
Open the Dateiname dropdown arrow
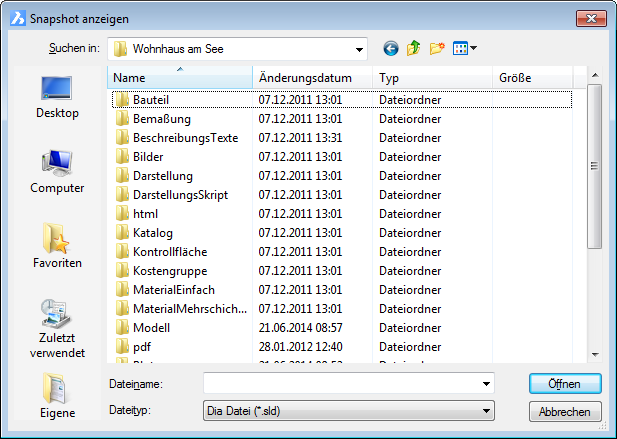pyautogui.click(x=486, y=383)
